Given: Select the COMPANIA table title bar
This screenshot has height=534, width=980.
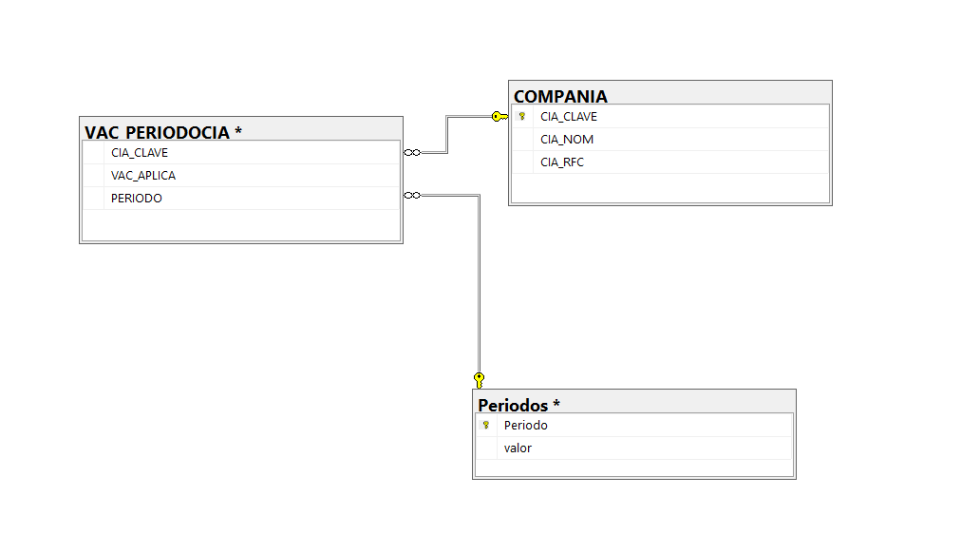Looking at the screenshot, I should coord(670,92).
